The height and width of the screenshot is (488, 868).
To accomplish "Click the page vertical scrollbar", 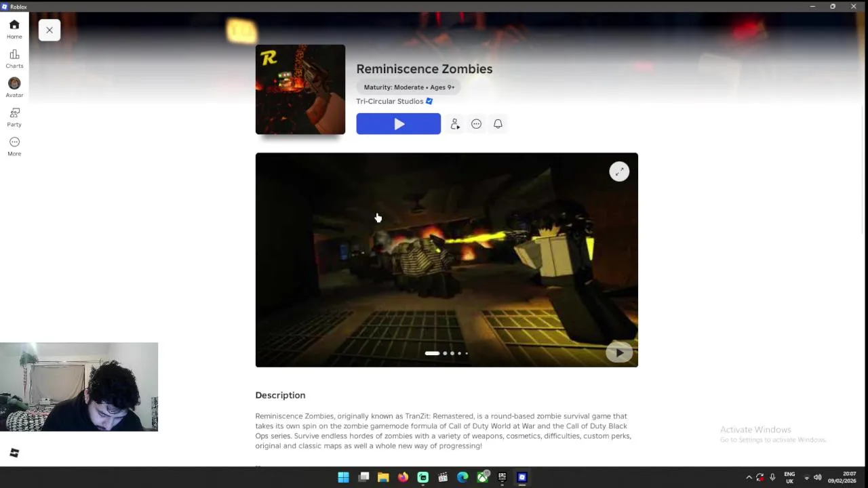I will tap(863, 169).
